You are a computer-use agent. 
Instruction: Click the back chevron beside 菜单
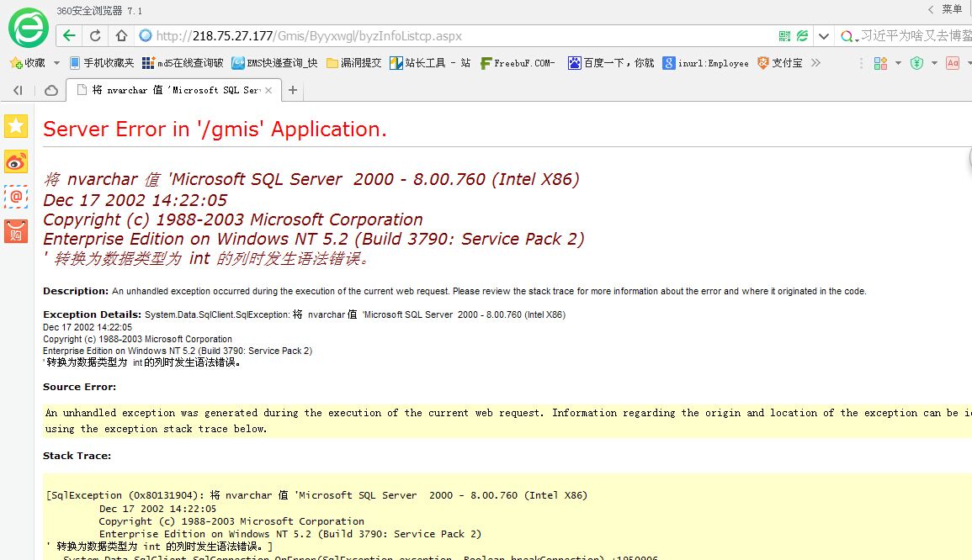click(931, 9)
